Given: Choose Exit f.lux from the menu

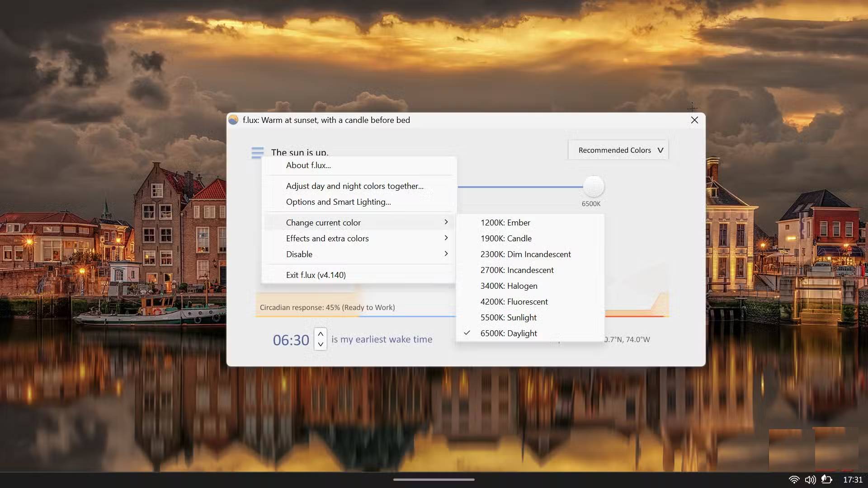Looking at the screenshot, I should coord(315,274).
